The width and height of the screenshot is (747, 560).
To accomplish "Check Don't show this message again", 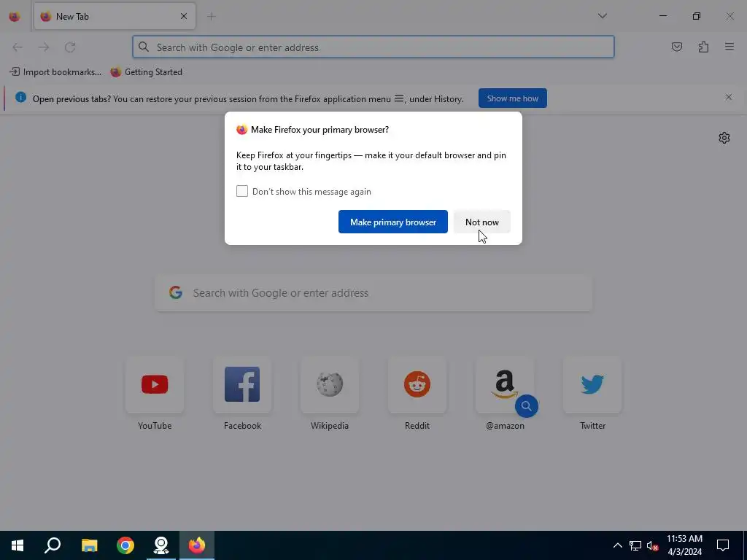I will pos(242,191).
